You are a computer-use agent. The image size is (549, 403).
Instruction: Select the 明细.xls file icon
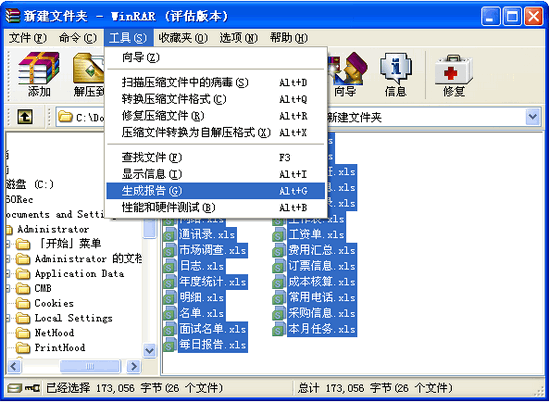169,297
